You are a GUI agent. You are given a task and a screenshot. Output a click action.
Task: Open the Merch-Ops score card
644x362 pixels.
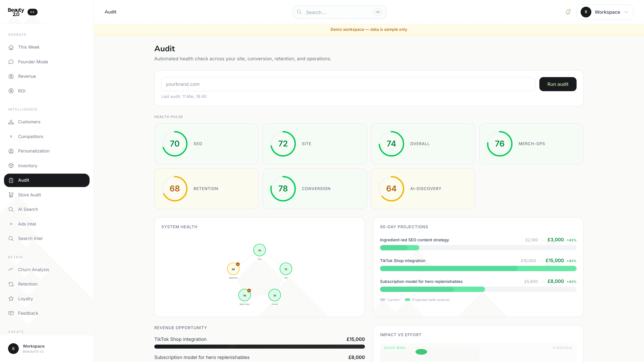(531, 144)
